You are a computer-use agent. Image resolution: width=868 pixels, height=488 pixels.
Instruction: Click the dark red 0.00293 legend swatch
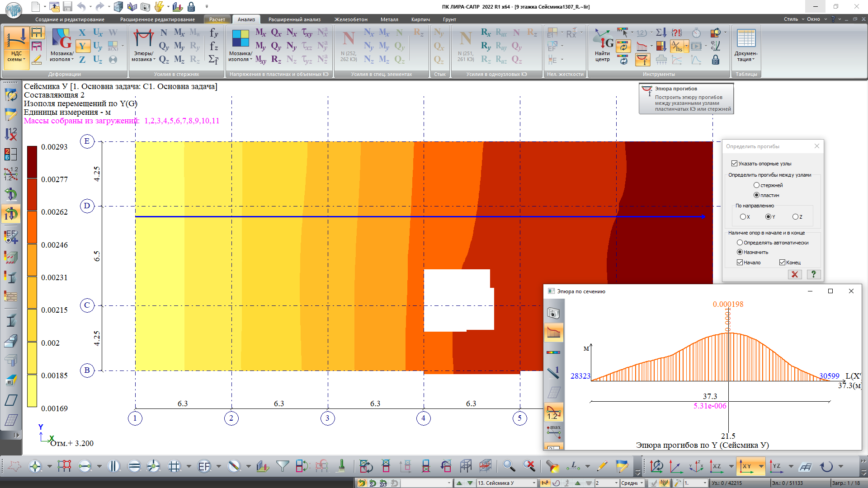point(32,161)
